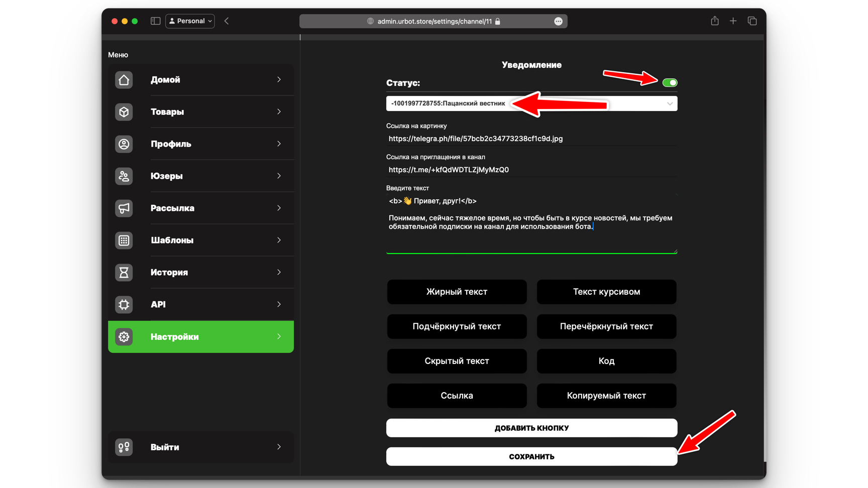The image size is (868, 488).
Task: Click the API chip icon
Action: (x=124, y=305)
